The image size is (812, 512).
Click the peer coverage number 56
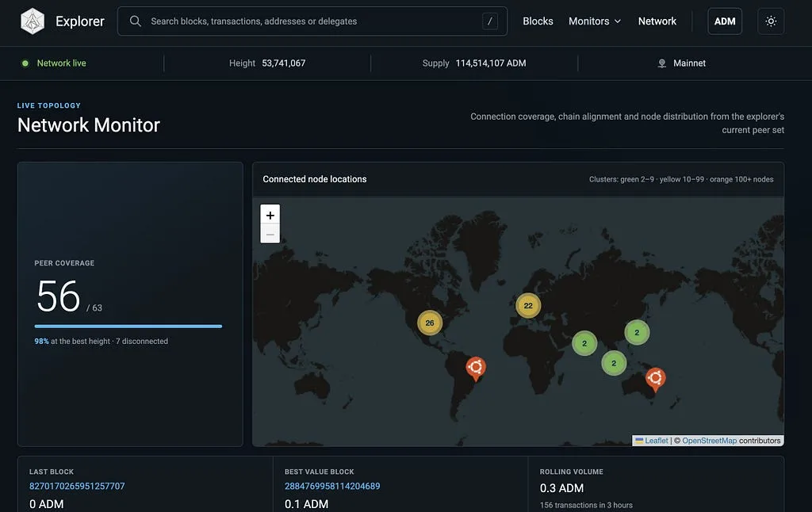58,296
